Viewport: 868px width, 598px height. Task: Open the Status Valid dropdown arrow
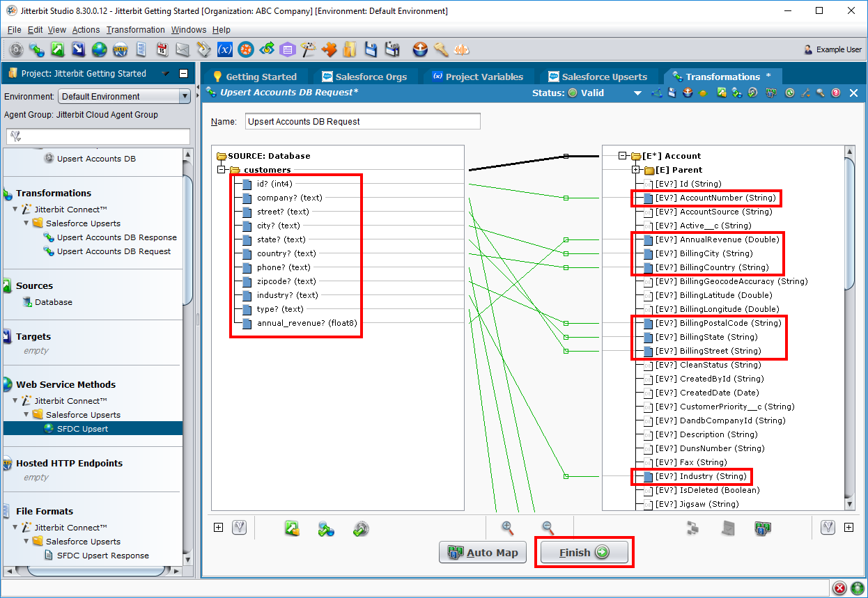637,93
